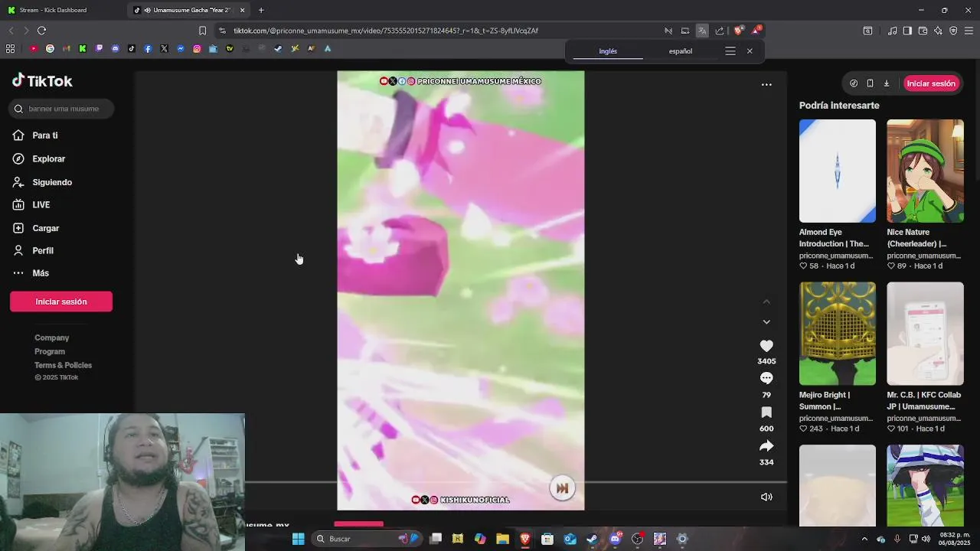Open the Brave Rewards triangle icon
Image resolution: width=980 pixels, height=551 pixels.
[x=756, y=31]
